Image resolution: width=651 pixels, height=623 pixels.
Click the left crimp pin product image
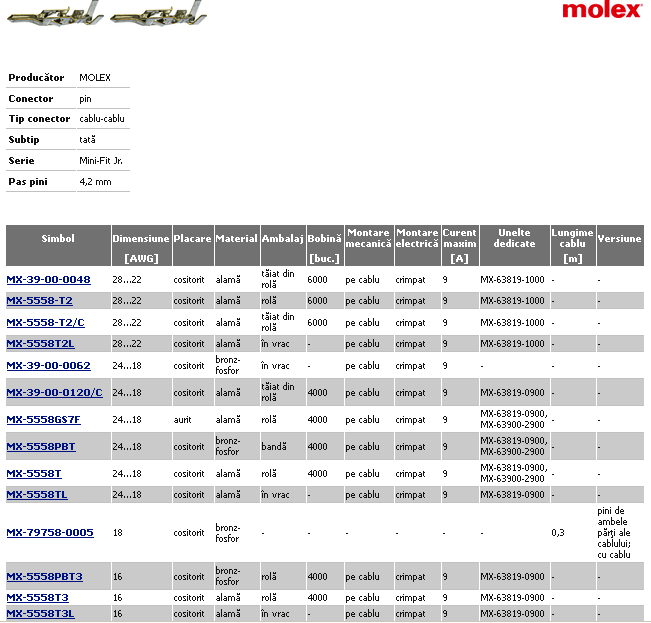55,13
